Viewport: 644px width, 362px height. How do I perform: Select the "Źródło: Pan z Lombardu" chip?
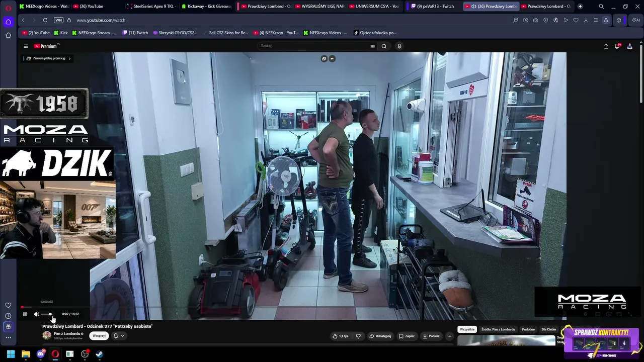click(498, 329)
